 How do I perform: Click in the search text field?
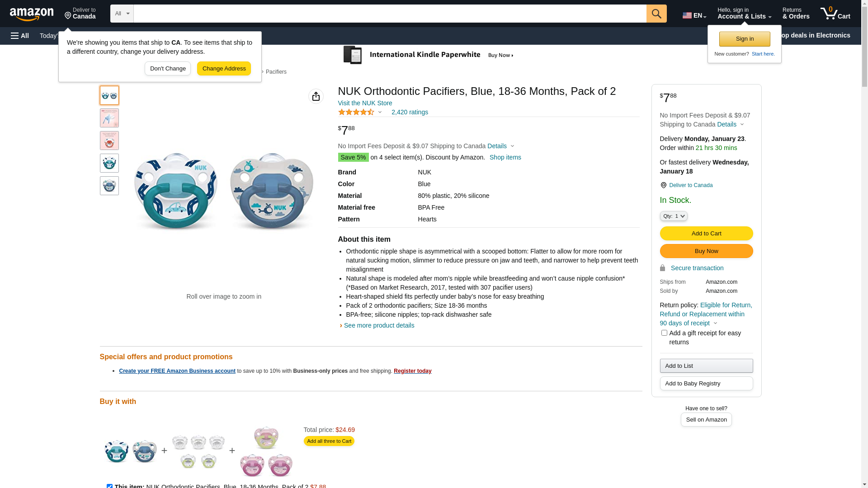click(390, 14)
